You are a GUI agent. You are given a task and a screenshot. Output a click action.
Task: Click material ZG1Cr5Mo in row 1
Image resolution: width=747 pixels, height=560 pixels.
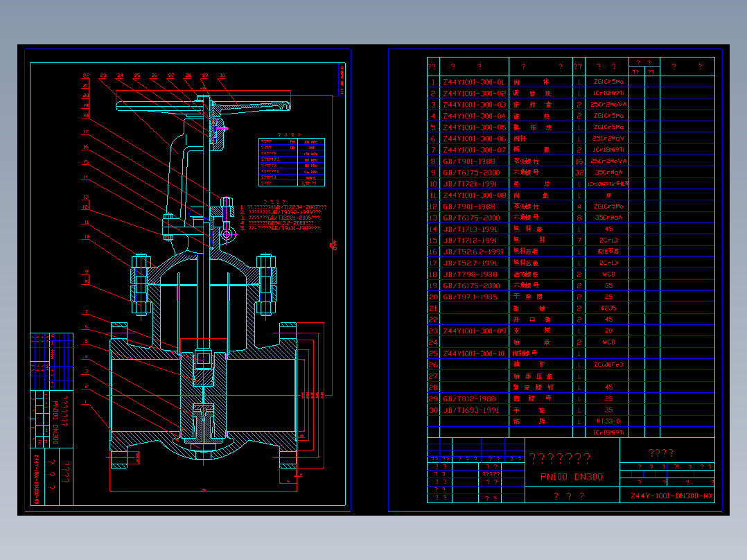click(608, 82)
